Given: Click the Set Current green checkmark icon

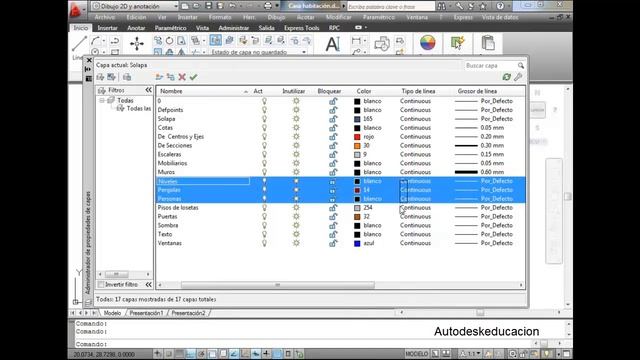Looking at the screenshot, I should click(x=193, y=77).
